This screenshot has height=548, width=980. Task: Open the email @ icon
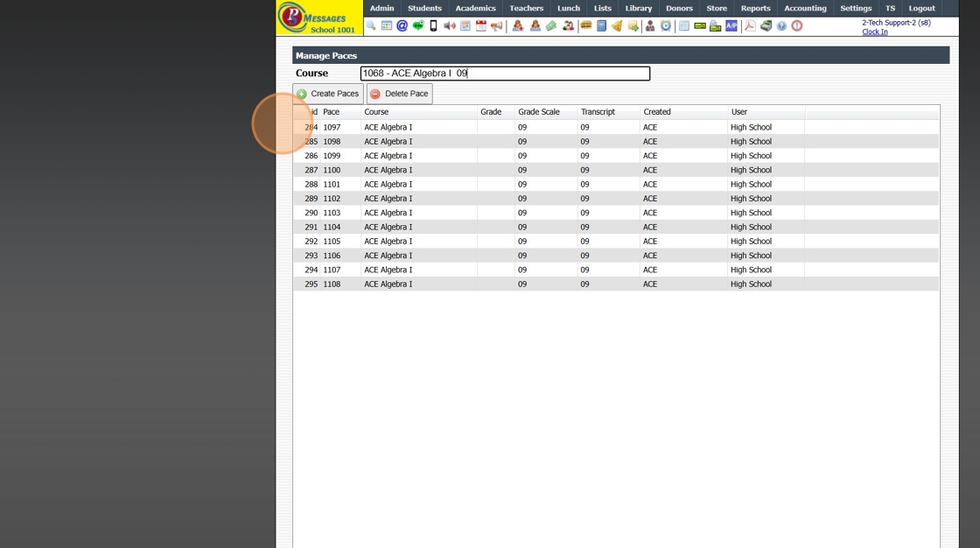pyautogui.click(x=402, y=26)
